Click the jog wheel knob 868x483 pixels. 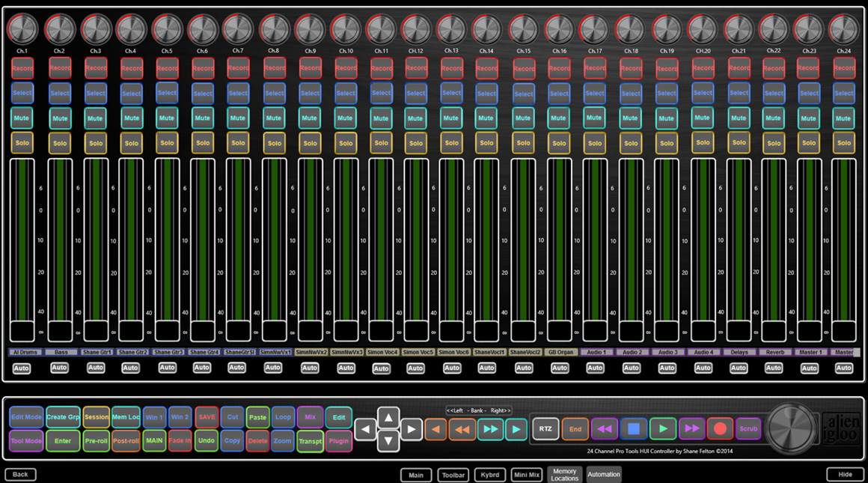pyautogui.click(x=791, y=428)
